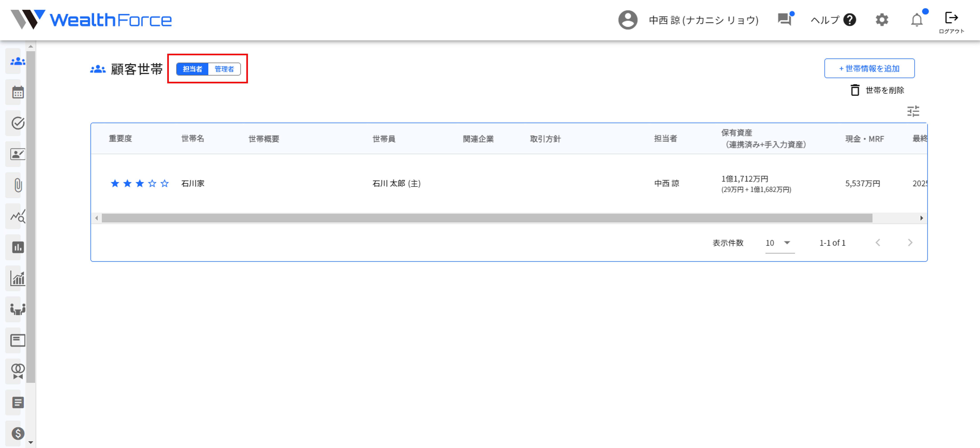
Task: Click the 取引方針 column header
Action: [x=545, y=139]
